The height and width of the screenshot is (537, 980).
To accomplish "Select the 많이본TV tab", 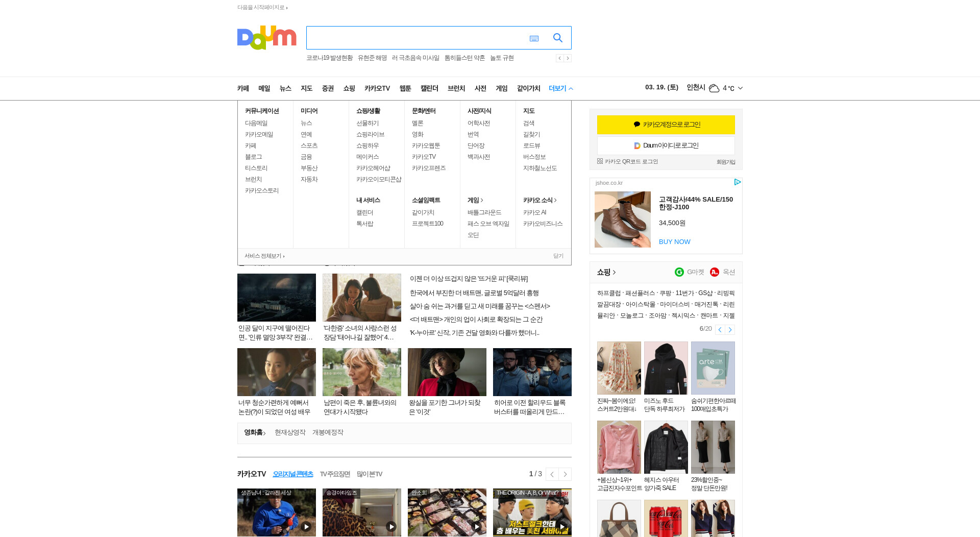I will (x=370, y=474).
